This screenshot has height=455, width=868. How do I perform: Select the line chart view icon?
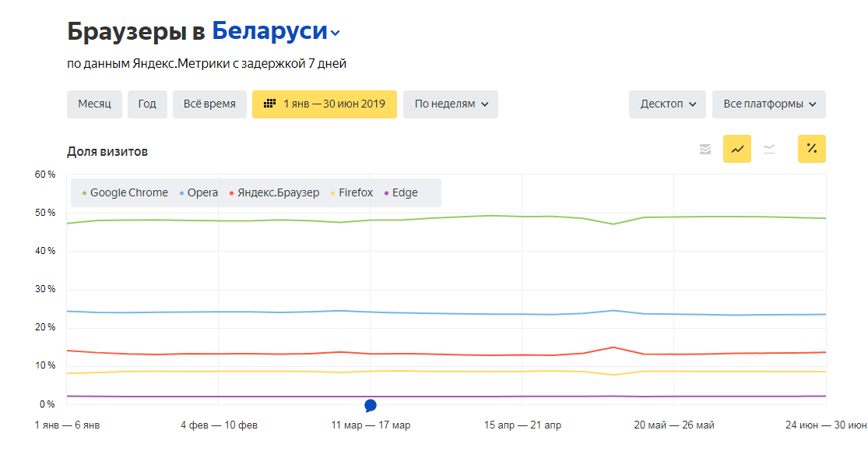737,149
